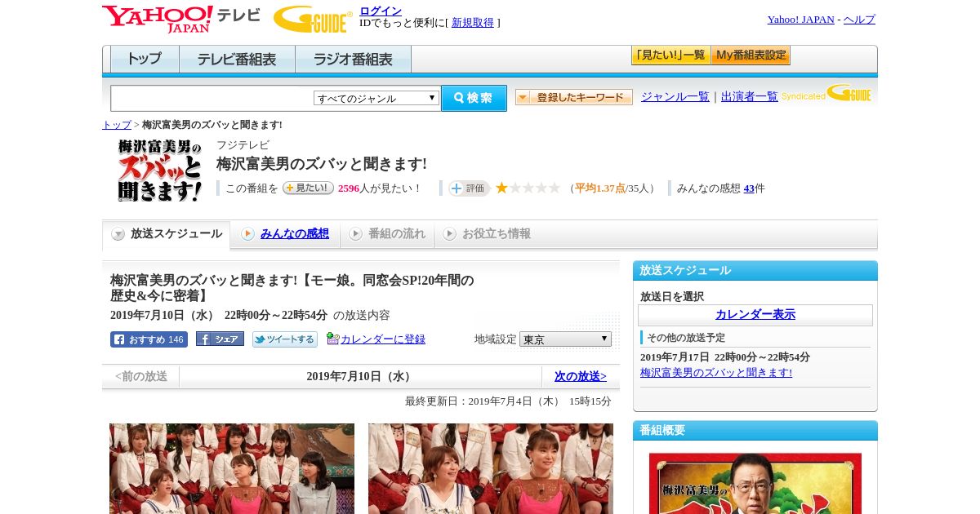
Task: Open My番組表設定 button
Action: (751, 55)
